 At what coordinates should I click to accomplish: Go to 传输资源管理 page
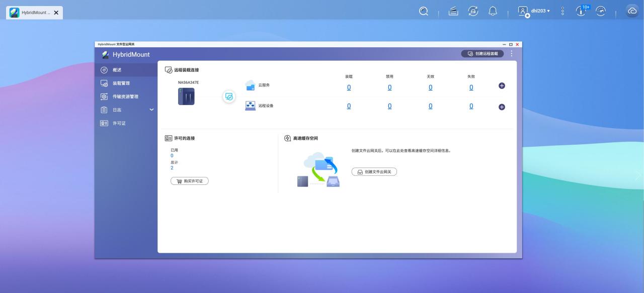(126, 96)
